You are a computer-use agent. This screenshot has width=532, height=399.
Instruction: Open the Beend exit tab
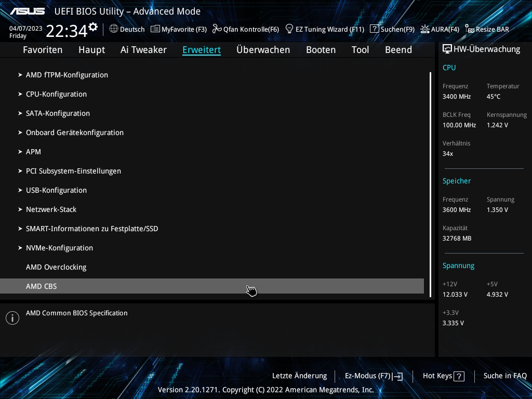pos(398,50)
